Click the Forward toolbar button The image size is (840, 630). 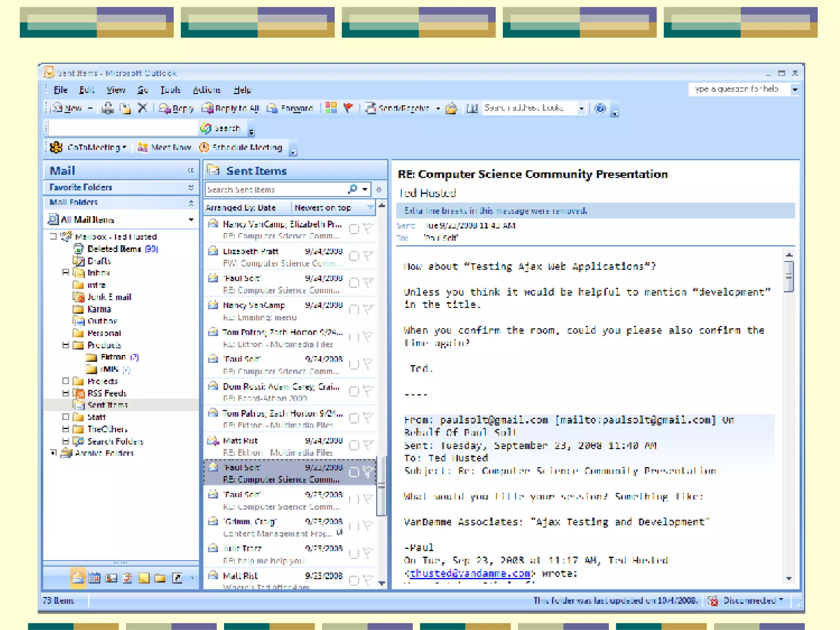290,108
